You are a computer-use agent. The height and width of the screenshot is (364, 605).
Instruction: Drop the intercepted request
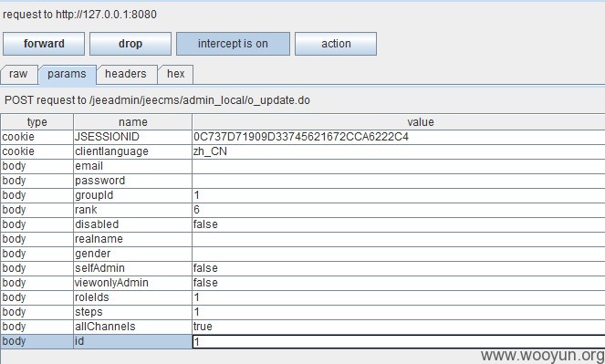pyautogui.click(x=130, y=44)
